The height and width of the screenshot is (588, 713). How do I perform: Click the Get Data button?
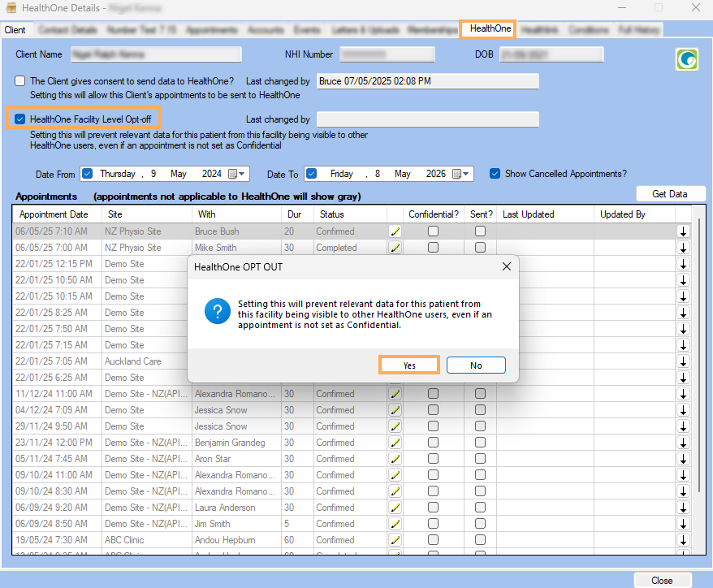tap(670, 194)
